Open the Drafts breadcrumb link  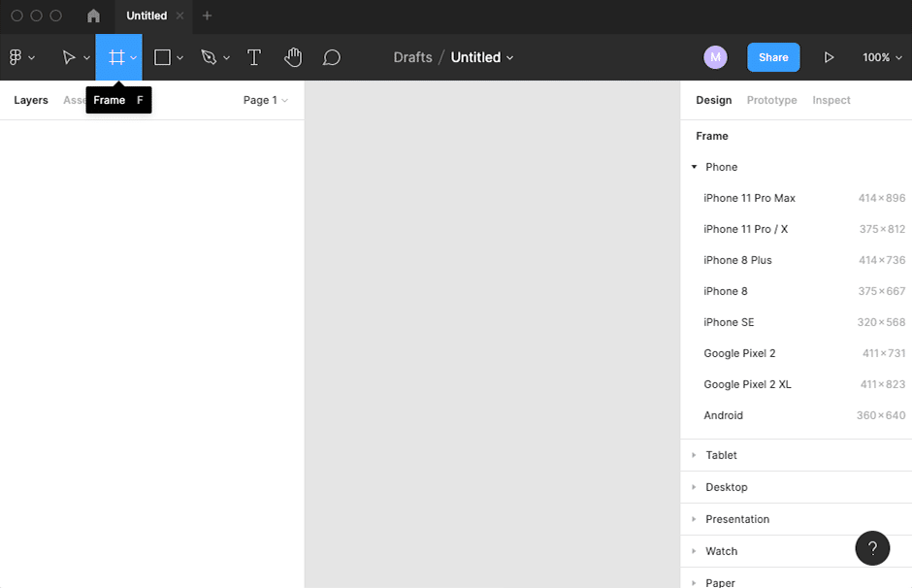pyautogui.click(x=413, y=57)
